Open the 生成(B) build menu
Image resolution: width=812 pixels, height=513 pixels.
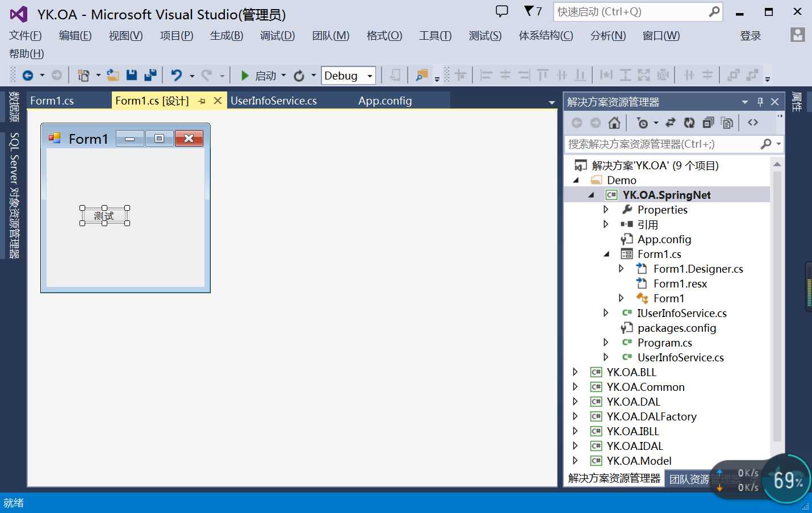pyautogui.click(x=227, y=35)
